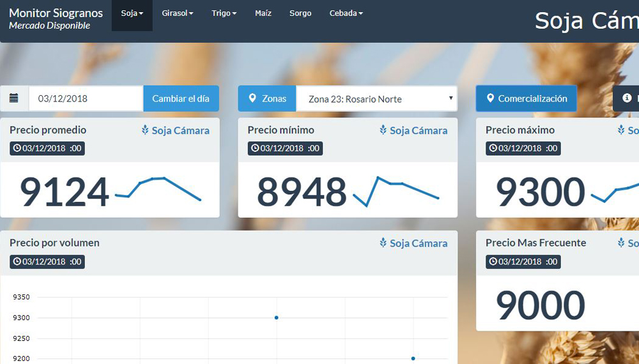The width and height of the screenshot is (639, 364).
Task: Click the info icon at the right edge
Action: tap(627, 98)
